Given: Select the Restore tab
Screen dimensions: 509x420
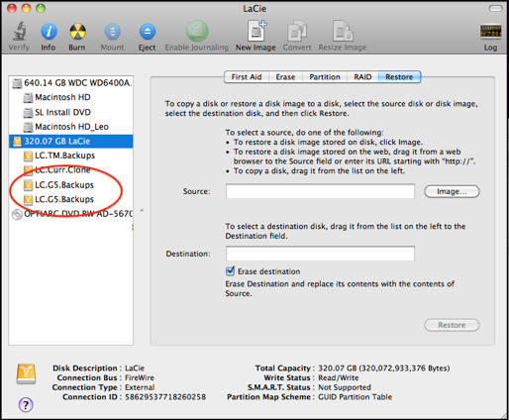Looking at the screenshot, I should point(399,77).
